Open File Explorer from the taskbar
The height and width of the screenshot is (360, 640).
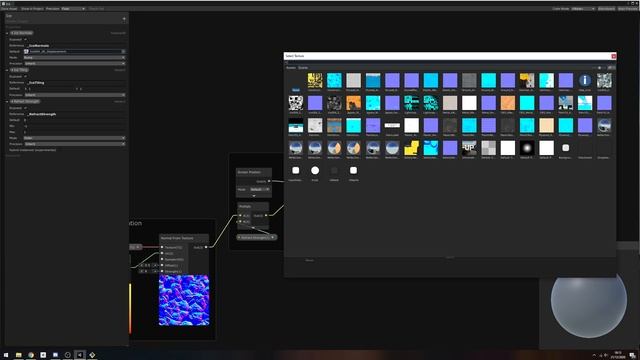(x=18, y=355)
